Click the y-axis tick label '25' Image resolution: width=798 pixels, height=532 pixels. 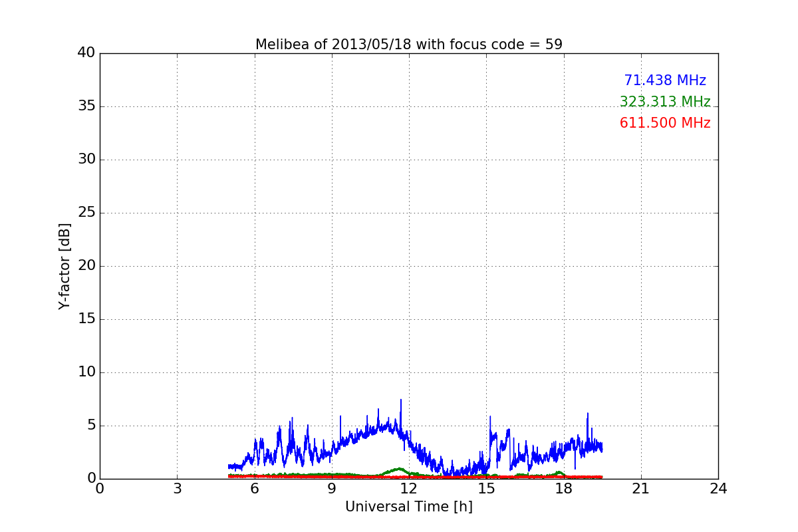click(86, 213)
